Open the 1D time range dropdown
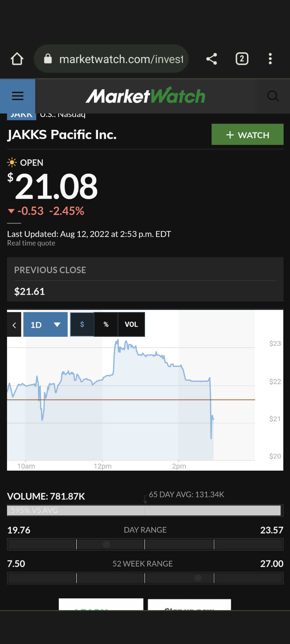The height and width of the screenshot is (644, 290). [x=45, y=324]
